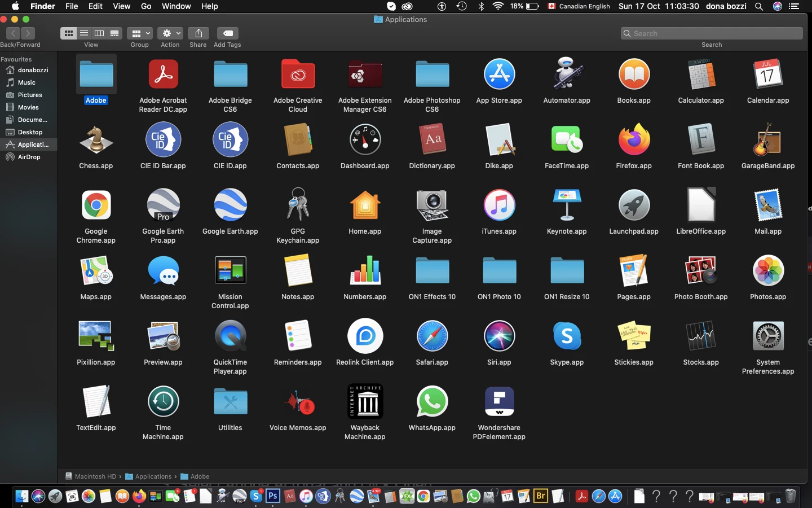
Task: Open the Help menu
Action: [209, 6]
